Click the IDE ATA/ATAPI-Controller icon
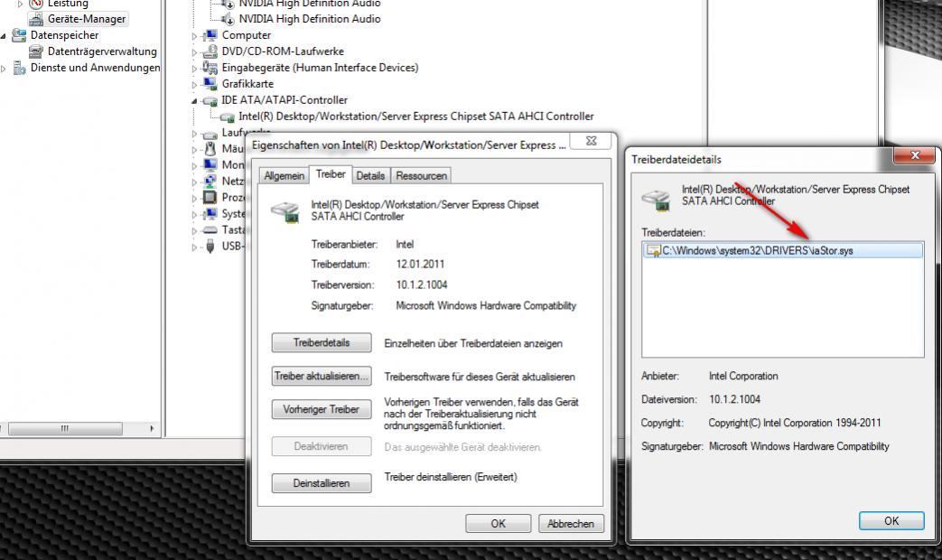 210,100
